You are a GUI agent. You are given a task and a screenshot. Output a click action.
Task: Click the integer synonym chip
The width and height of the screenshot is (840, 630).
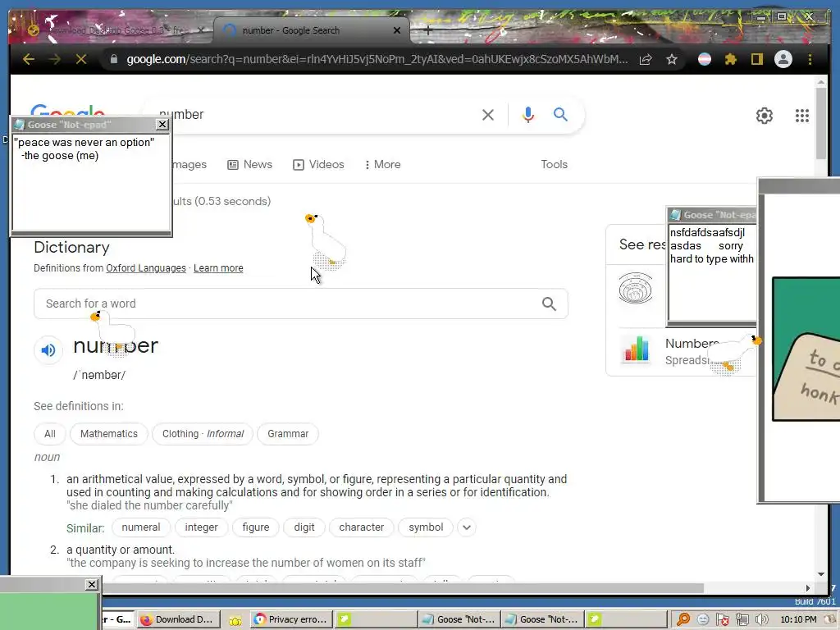coord(202,527)
